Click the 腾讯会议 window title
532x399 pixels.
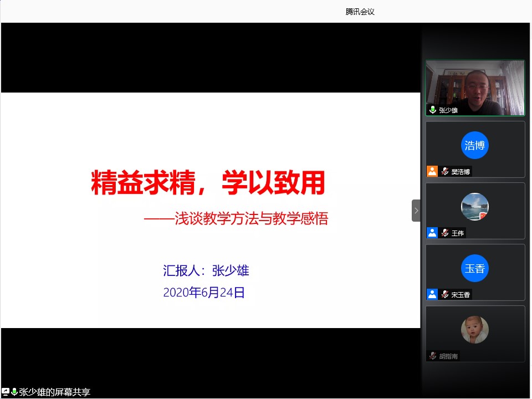click(x=360, y=12)
